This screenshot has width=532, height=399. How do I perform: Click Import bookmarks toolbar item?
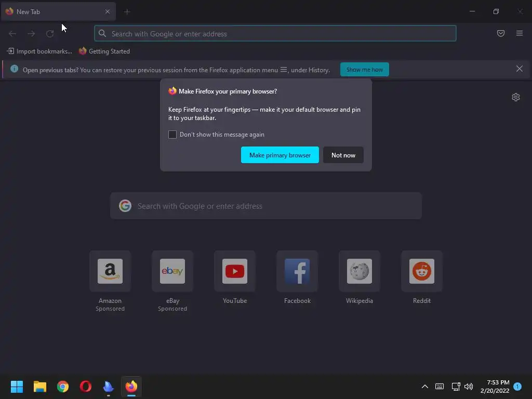coord(39,51)
